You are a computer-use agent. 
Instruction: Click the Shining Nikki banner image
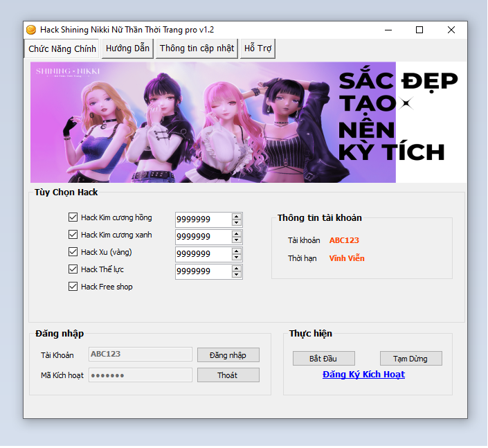pyautogui.click(x=248, y=123)
